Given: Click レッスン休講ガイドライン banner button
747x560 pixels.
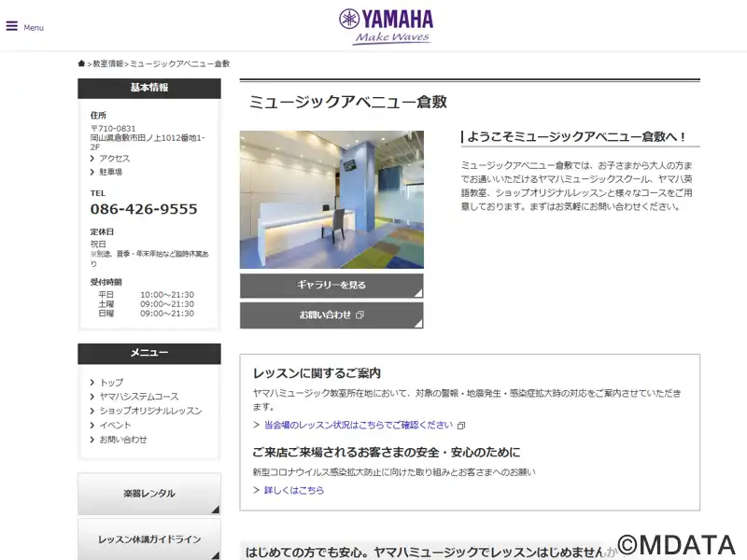Looking at the screenshot, I should pos(149,539).
